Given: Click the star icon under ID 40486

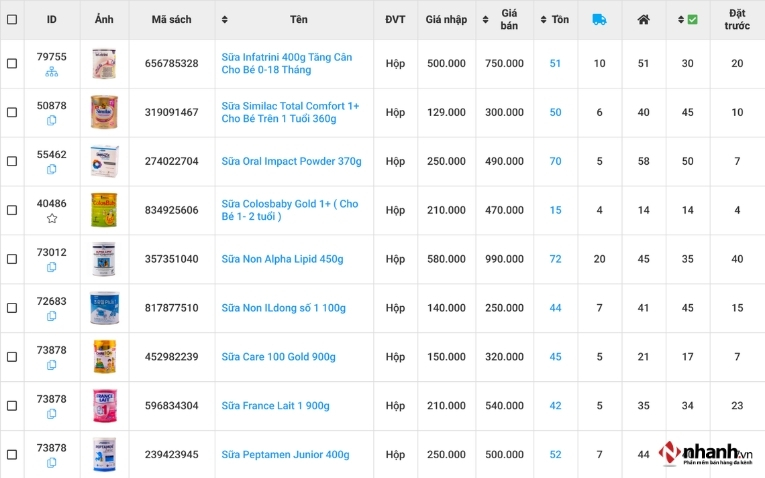Looking at the screenshot, I should (52, 219).
